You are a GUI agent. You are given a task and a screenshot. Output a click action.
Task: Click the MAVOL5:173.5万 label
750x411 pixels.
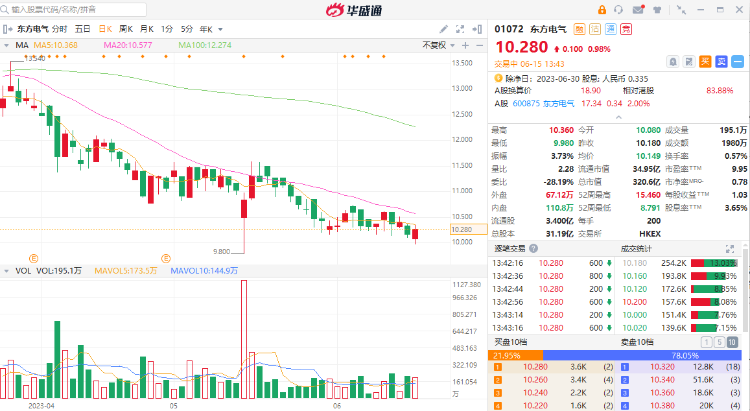tap(126, 271)
